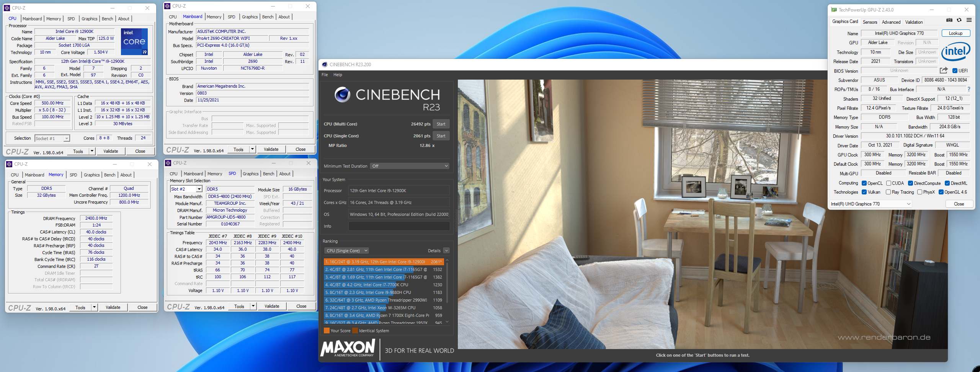Screen dimensions: 980x372
Task: Click the Lookup button in GPU-Z
Action: pyautogui.click(x=955, y=33)
